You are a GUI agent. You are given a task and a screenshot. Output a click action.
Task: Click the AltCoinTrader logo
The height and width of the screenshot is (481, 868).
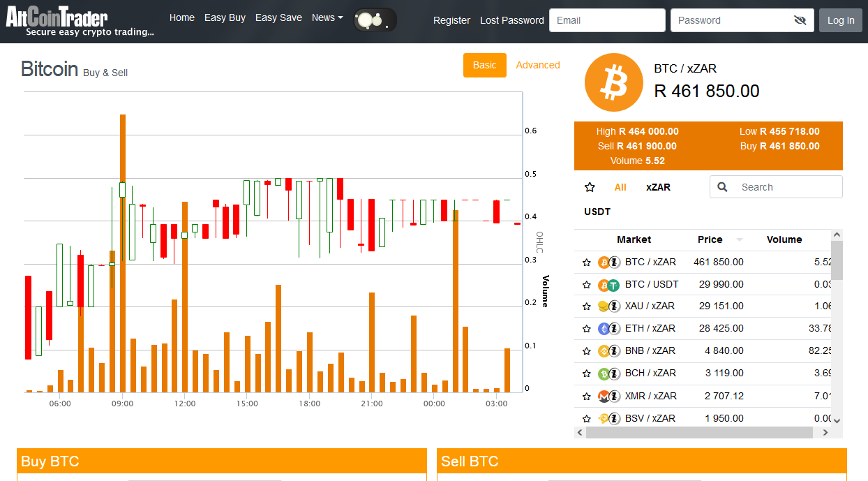[80, 21]
